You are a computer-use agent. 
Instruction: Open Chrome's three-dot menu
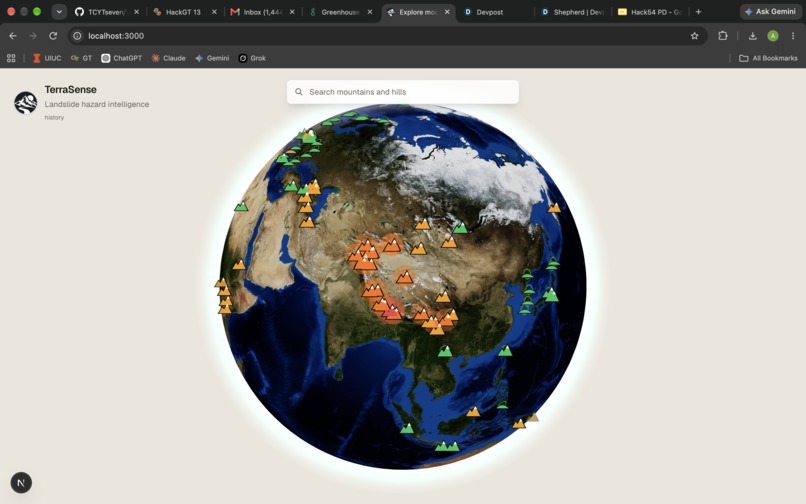click(x=793, y=35)
